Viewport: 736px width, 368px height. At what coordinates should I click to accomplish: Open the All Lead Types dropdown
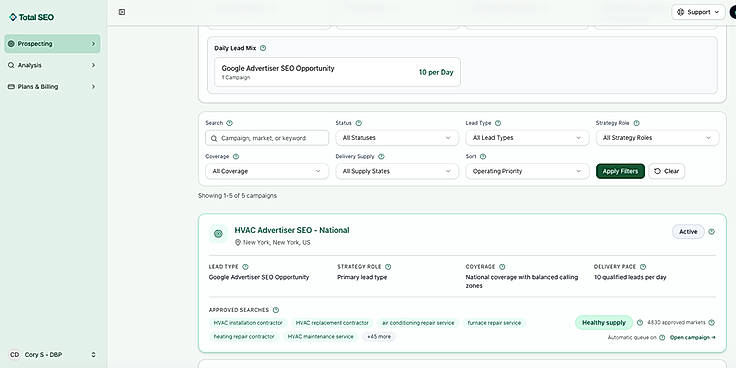527,138
